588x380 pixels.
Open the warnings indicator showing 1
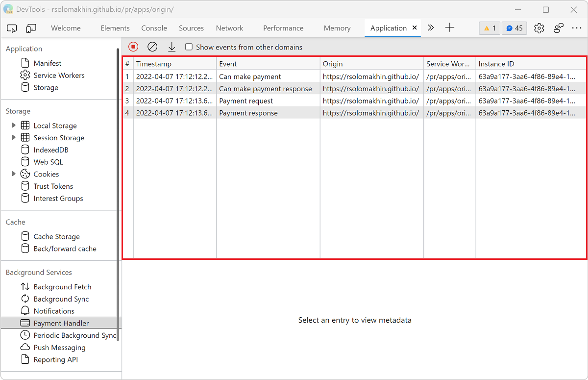489,28
